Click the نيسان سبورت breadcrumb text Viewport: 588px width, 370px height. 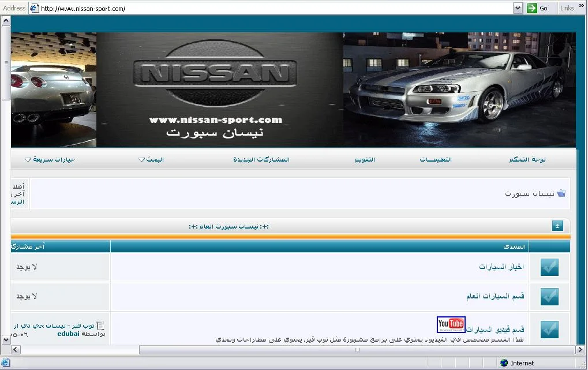(530, 193)
